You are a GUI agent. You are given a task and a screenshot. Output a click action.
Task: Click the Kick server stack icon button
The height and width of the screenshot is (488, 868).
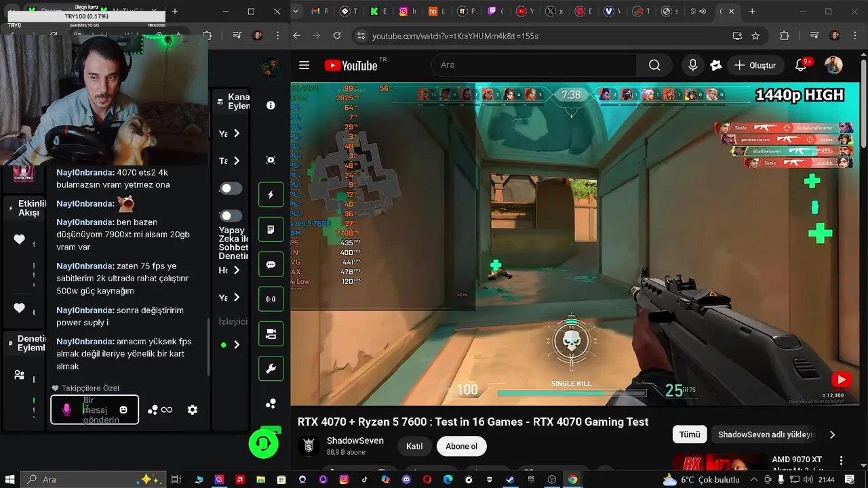271,333
